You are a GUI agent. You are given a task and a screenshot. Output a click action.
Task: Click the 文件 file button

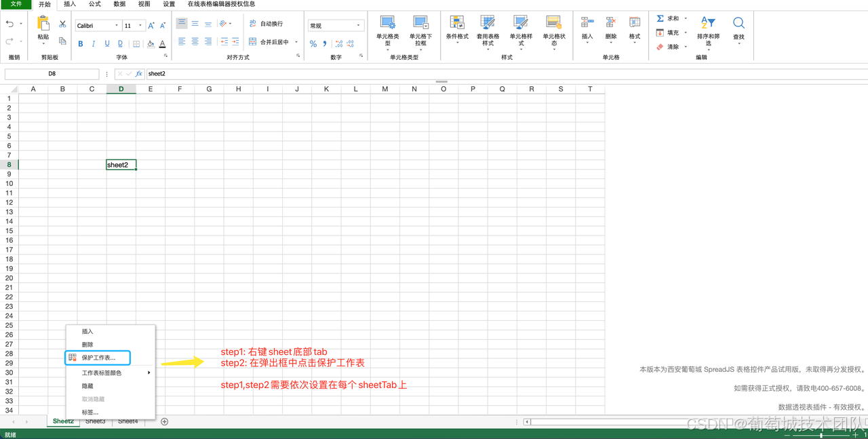[16, 4]
